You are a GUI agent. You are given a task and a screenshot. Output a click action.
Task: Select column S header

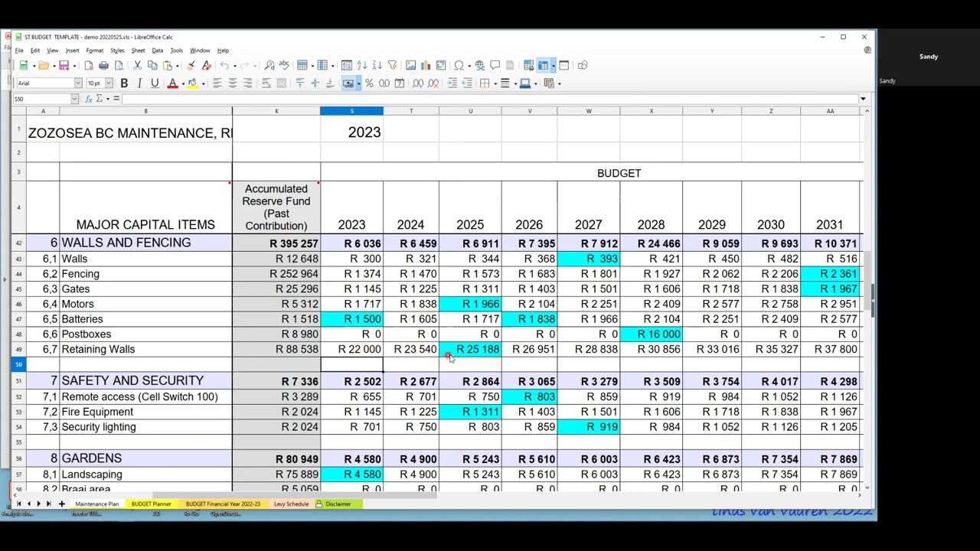tap(351, 111)
